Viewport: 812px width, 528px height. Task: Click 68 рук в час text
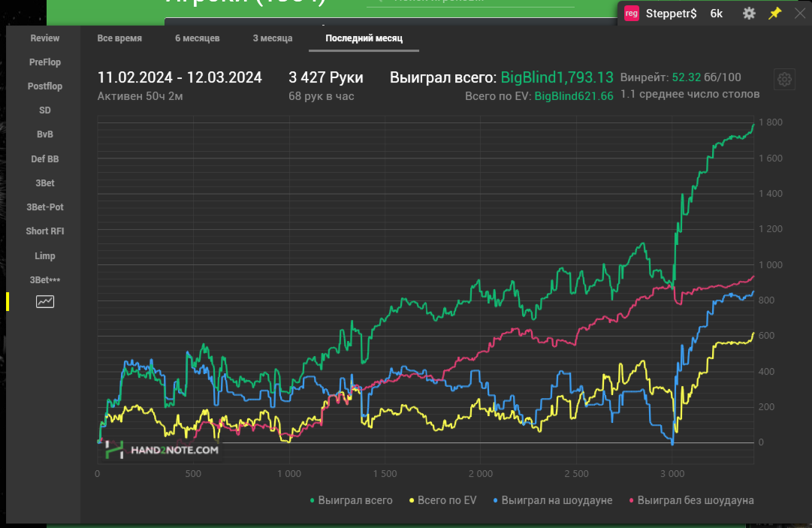tap(321, 96)
